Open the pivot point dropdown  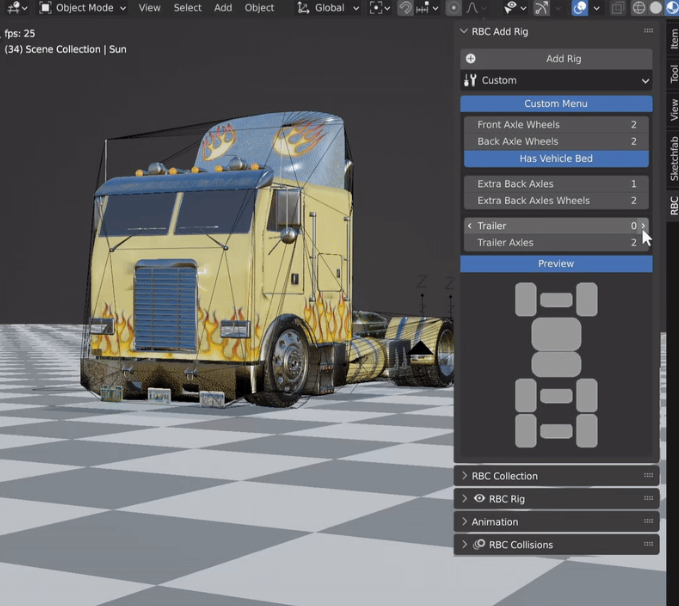coord(379,8)
